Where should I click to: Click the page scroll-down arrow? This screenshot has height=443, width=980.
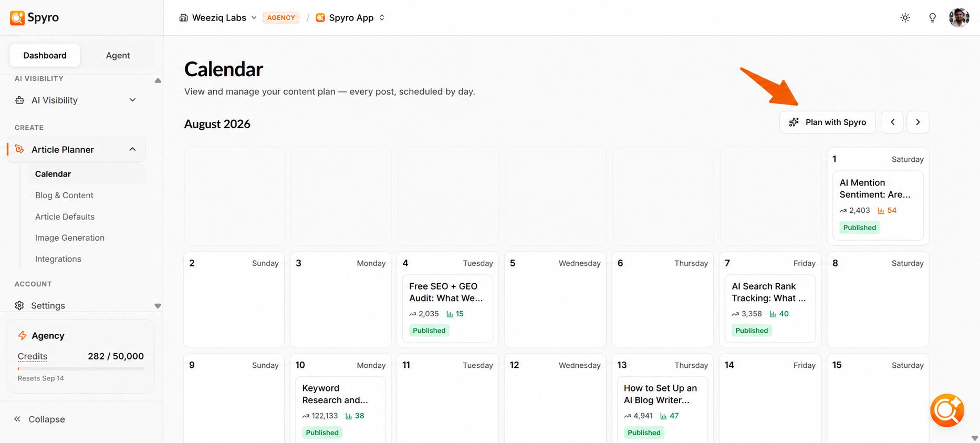coord(975,438)
